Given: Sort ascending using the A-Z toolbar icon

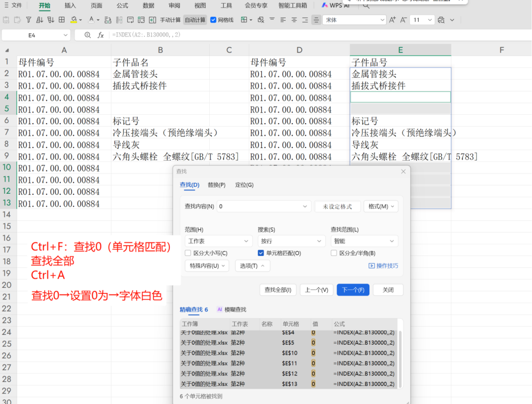Looking at the screenshot, I should click(39, 20).
